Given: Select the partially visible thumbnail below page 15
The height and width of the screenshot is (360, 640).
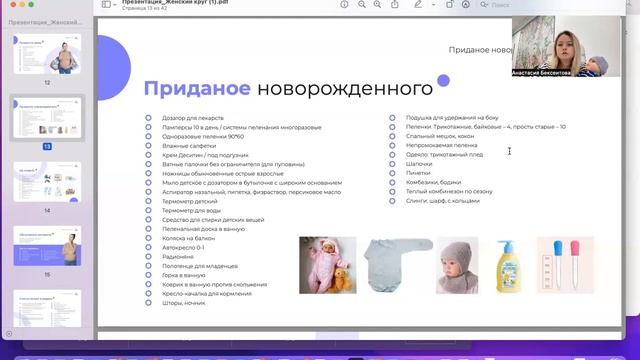Looking at the screenshot, I should click(47, 309).
